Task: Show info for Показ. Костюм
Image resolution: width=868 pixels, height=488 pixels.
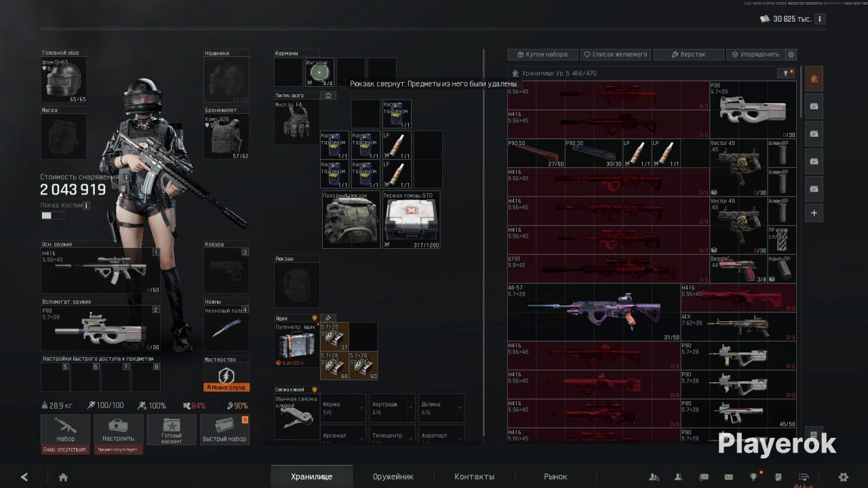Action: tap(86, 205)
